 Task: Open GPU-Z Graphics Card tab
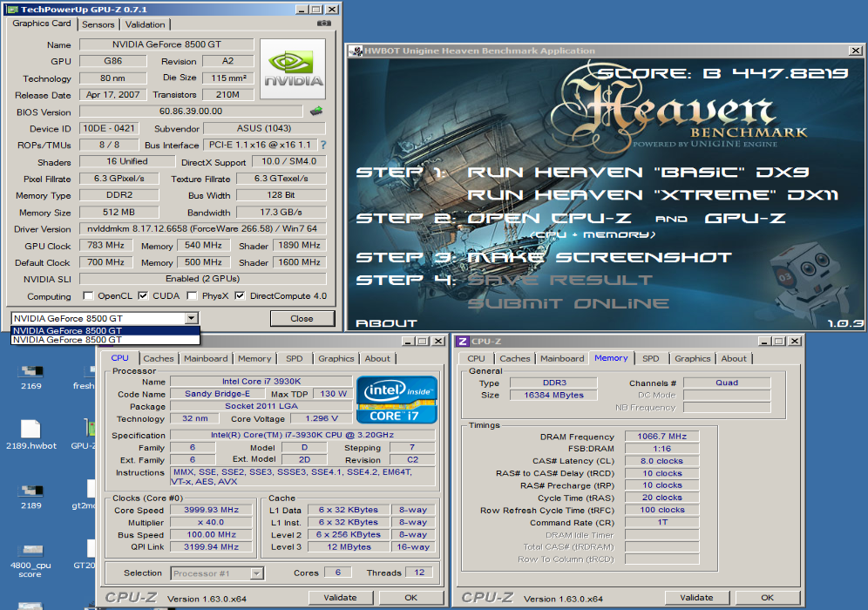click(42, 24)
